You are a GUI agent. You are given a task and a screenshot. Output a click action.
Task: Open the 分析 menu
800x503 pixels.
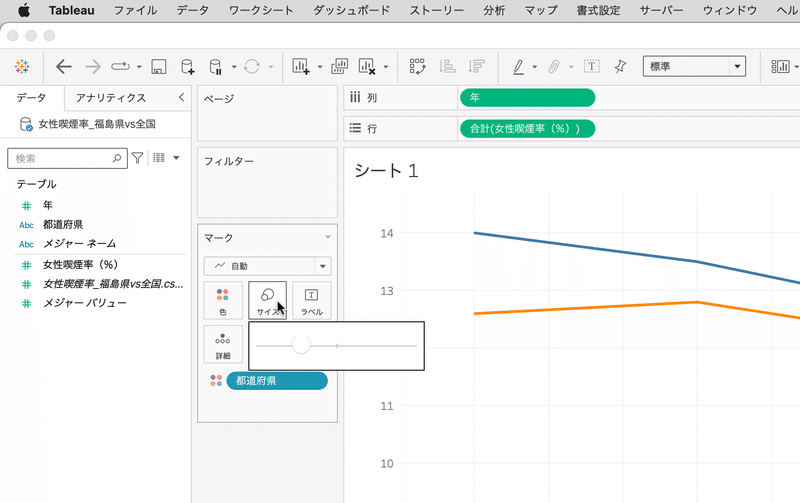tap(494, 10)
